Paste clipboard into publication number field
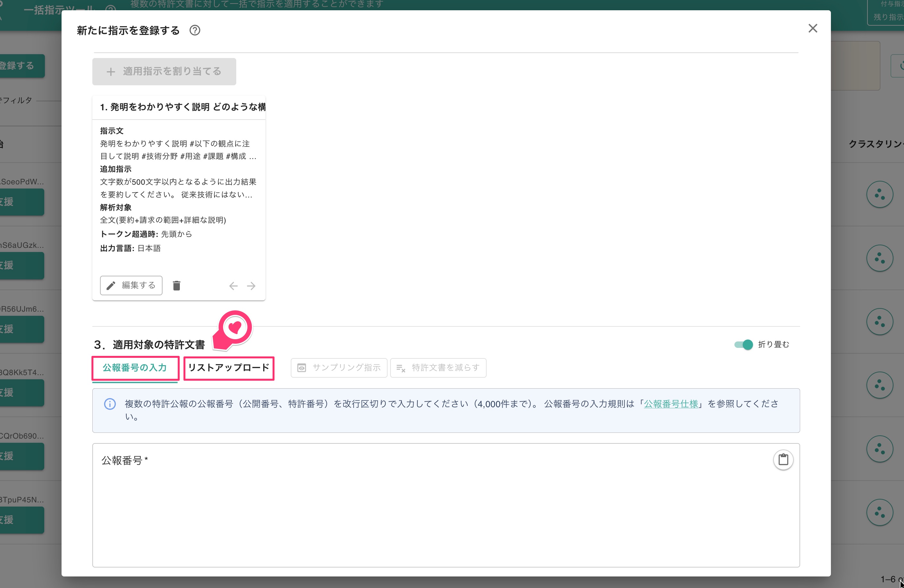This screenshot has width=904, height=588. (783, 460)
